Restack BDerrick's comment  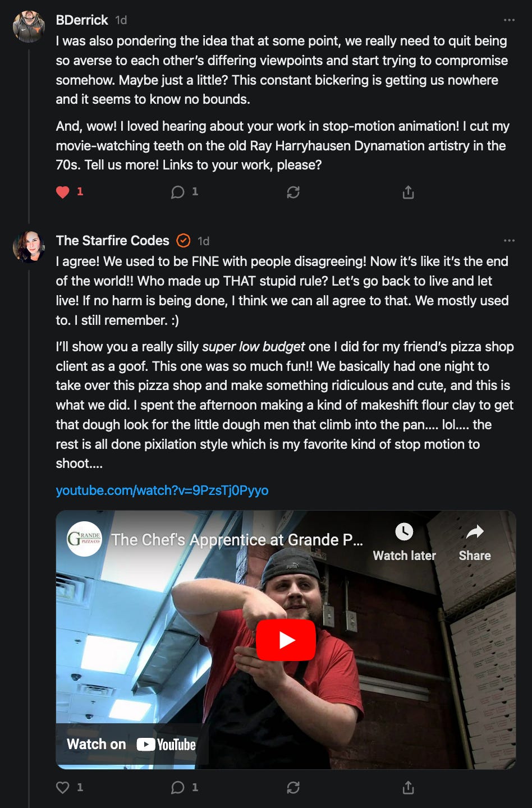point(293,192)
